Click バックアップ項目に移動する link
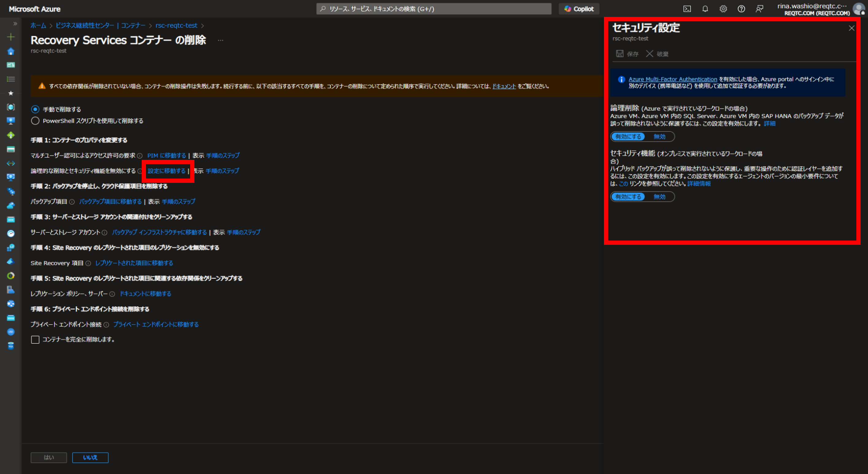This screenshot has width=868, height=474. point(110,202)
